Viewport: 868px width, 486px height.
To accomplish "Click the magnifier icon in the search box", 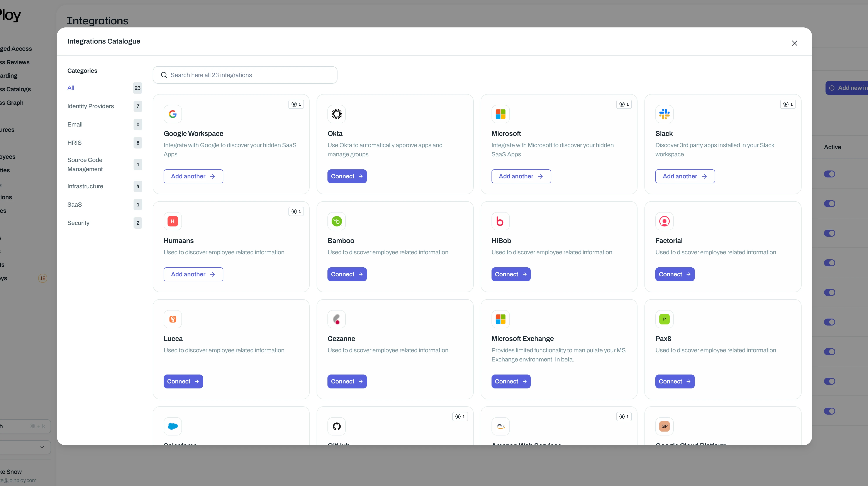I will tap(164, 75).
